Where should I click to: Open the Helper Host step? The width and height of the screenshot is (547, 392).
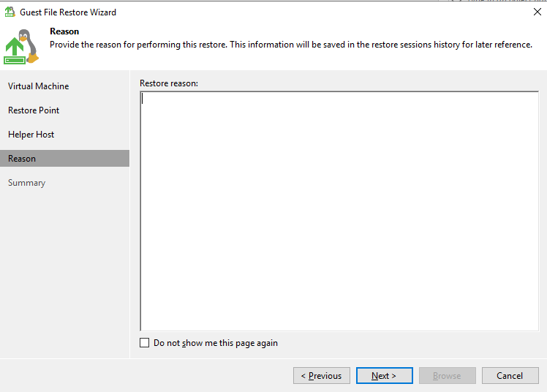(31, 135)
